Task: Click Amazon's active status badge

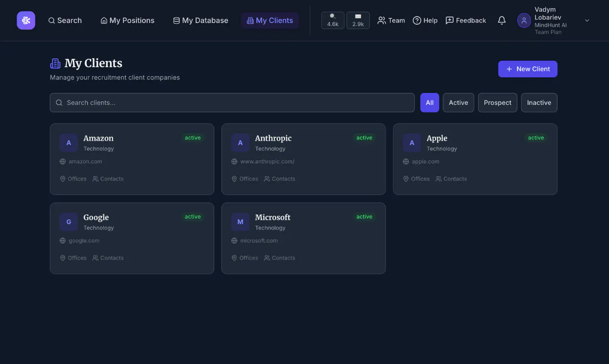Action: pos(193,138)
